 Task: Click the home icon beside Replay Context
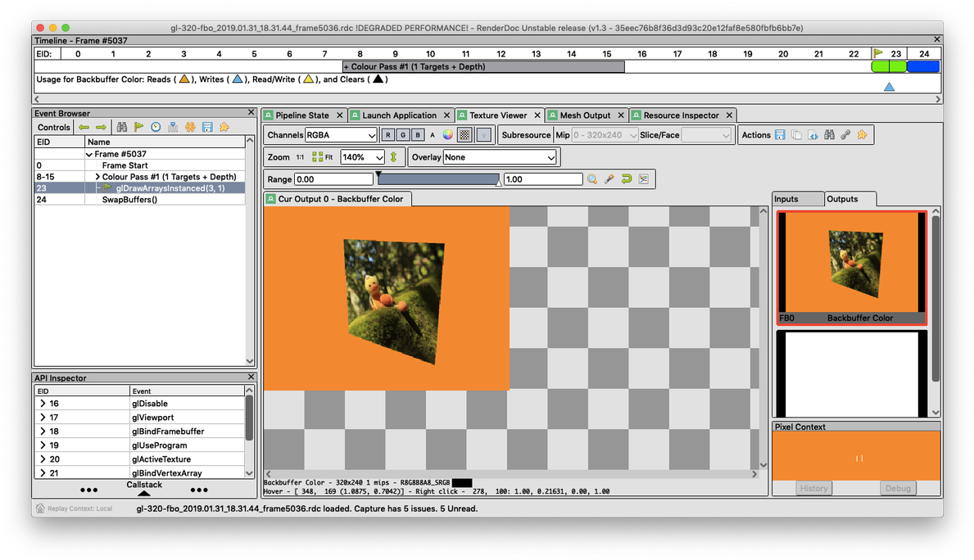40,508
